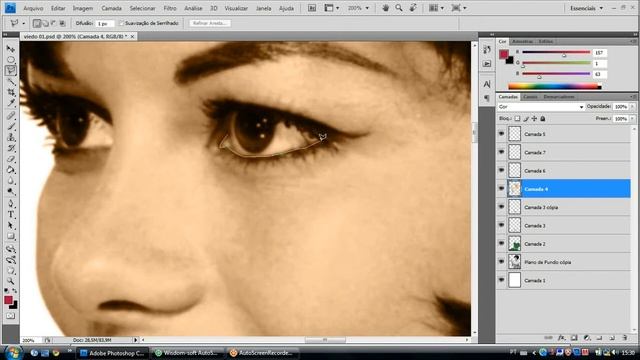Viewport: 640px width, 360px height.
Task: Select the Camada 1 layer
Action: point(563,280)
